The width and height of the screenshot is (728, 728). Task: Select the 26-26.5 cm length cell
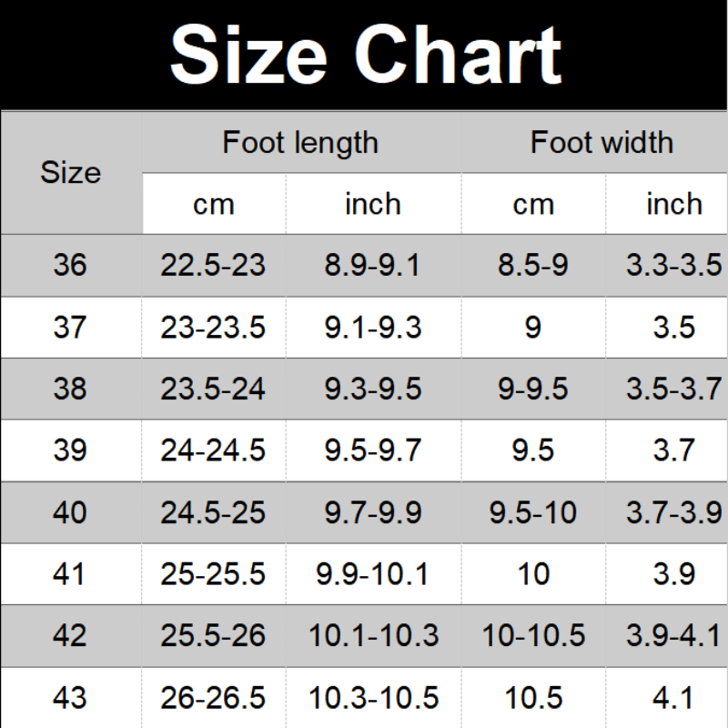(x=213, y=698)
